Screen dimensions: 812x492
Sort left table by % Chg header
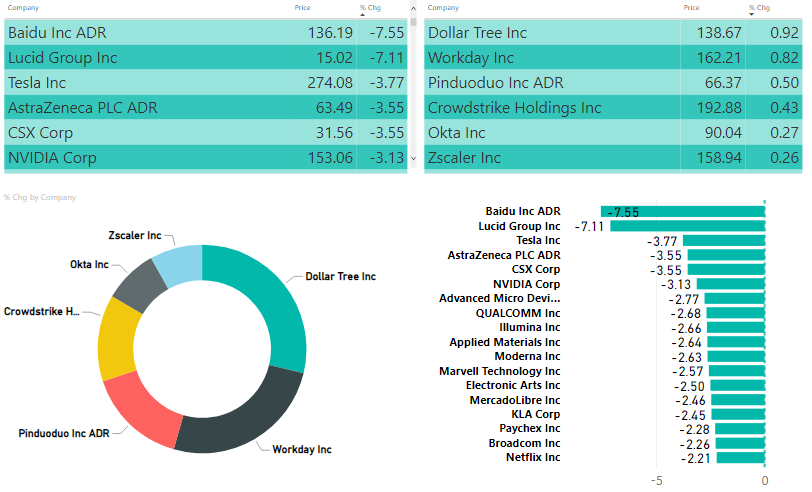pos(370,8)
